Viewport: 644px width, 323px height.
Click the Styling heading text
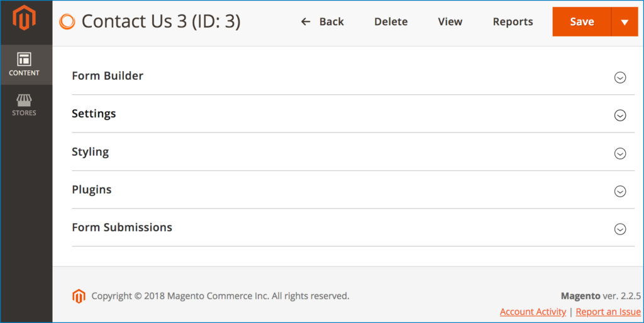coord(90,152)
